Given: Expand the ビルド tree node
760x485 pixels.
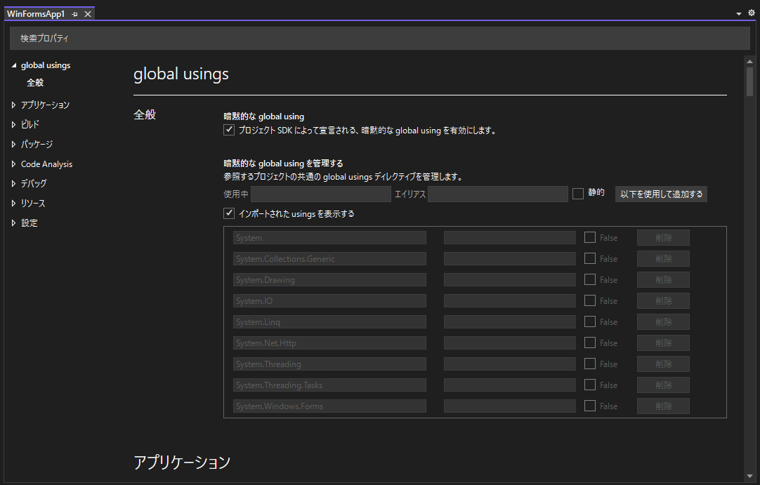Looking at the screenshot, I should coord(14,125).
